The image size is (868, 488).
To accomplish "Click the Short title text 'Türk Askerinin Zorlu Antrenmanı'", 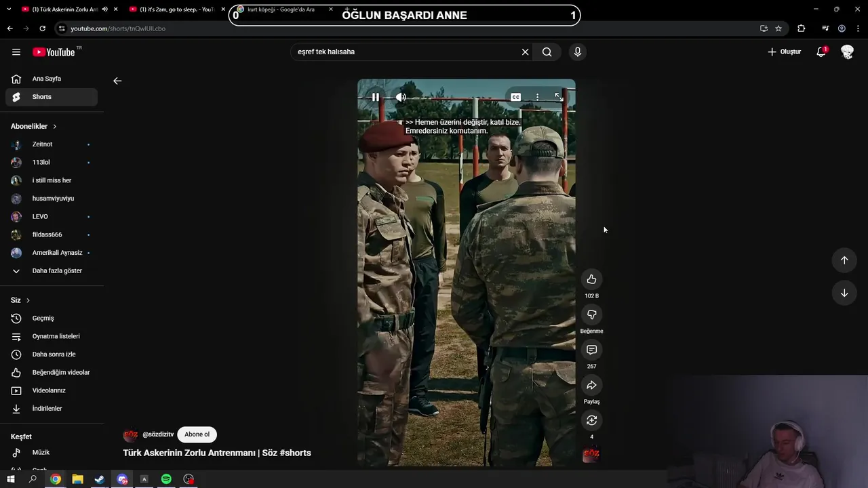I will coord(189,453).
